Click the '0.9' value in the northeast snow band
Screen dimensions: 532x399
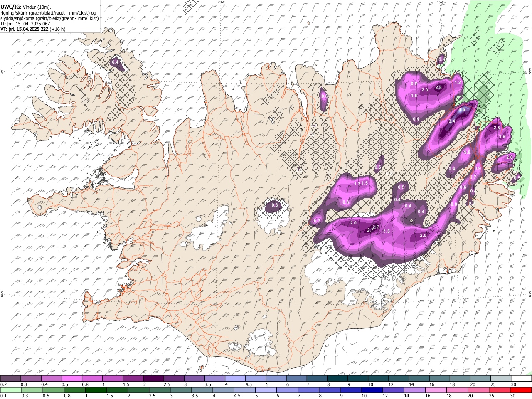click(x=414, y=84)
